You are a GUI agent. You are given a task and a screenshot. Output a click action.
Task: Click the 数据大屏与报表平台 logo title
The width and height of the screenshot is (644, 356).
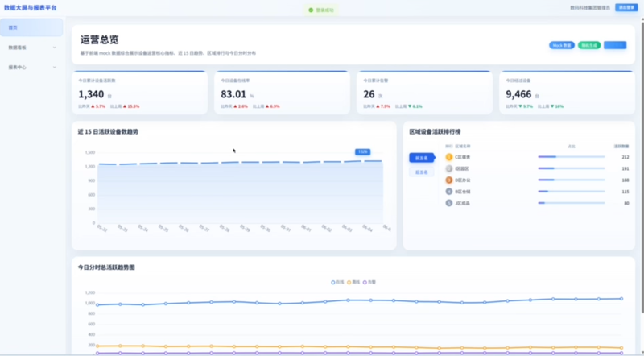[x=31, y=8]
